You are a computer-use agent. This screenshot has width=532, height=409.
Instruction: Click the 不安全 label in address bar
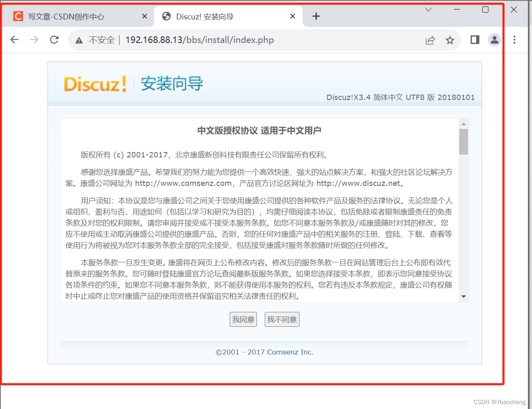[x=102, y=40]
